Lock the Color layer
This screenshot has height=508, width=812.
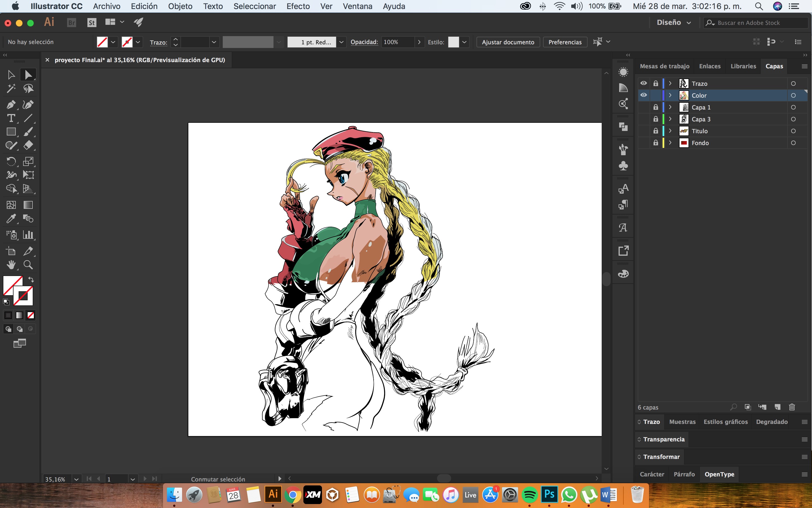(656, 95)
